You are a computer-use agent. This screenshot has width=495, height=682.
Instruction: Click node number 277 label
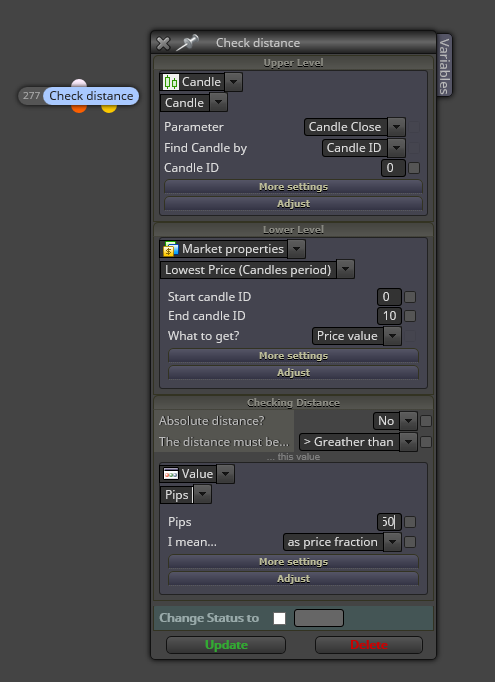pos(31,96)
